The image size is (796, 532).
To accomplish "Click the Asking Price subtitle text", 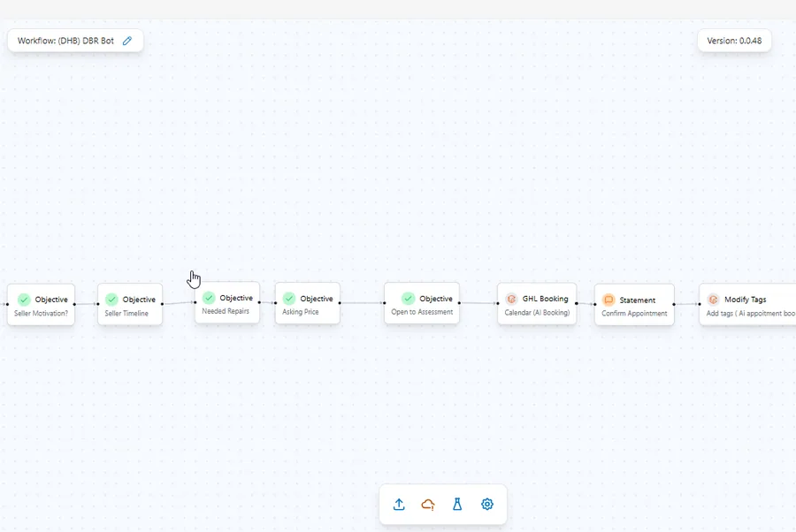I will point(301,311).
